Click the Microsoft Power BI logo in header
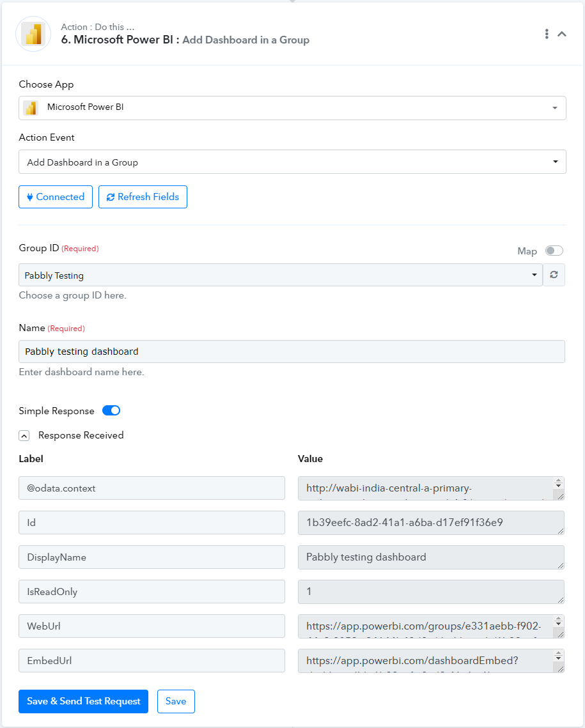585x728 pixels. click(x=33, y=34)
